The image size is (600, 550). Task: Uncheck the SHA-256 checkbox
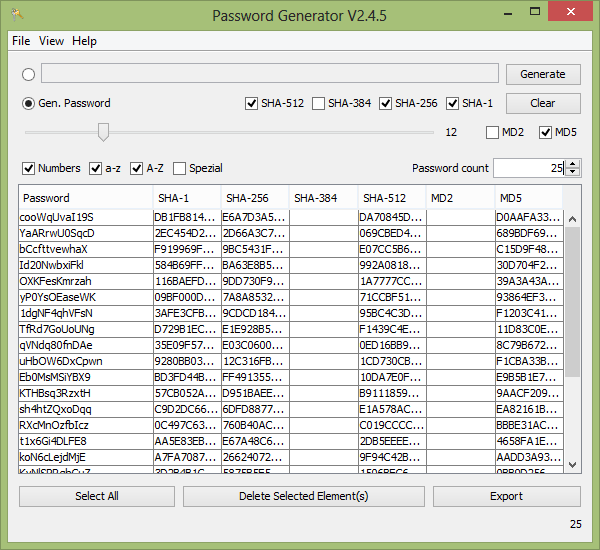click(x=385, y=103)
